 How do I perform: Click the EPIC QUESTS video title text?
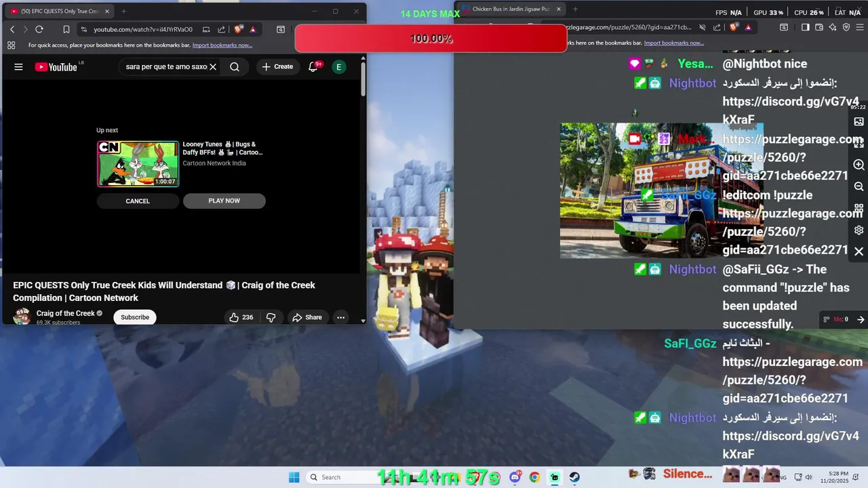pyautogui.click(x=164, y=291)
